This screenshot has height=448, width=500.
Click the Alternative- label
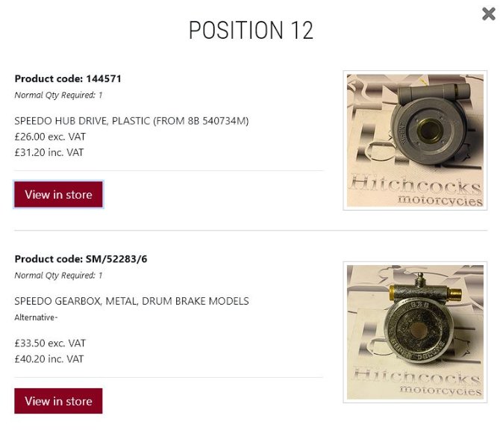click(36, 317)
